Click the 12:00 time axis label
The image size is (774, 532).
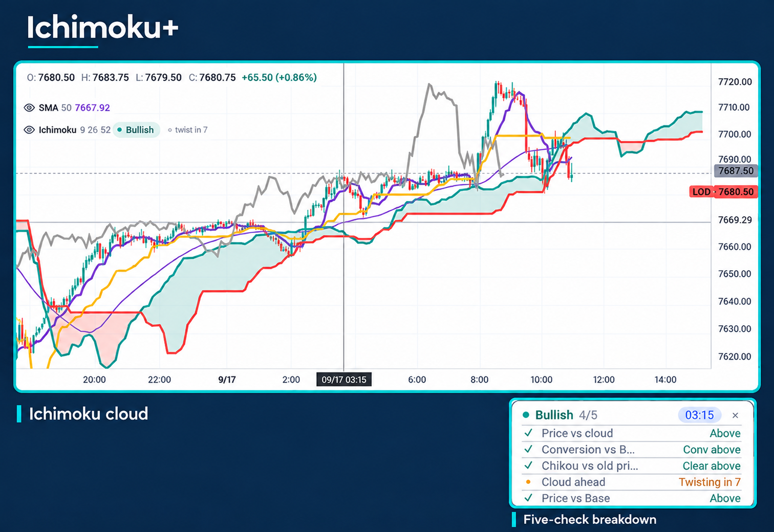coord(604,380)
